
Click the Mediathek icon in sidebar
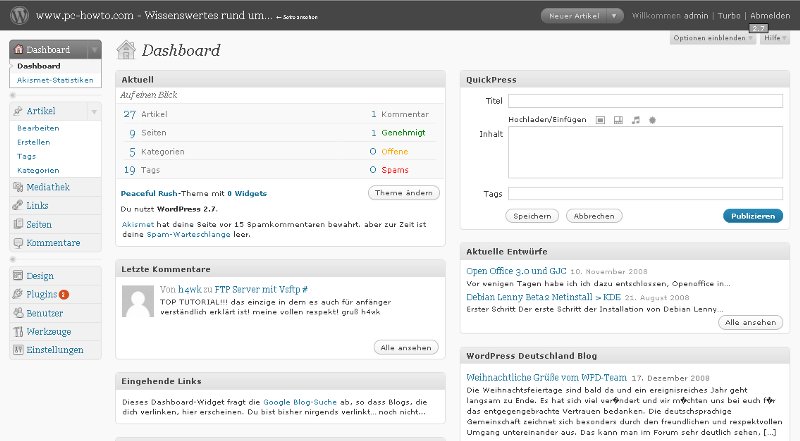pyautogui.click(x=18, y=187)
